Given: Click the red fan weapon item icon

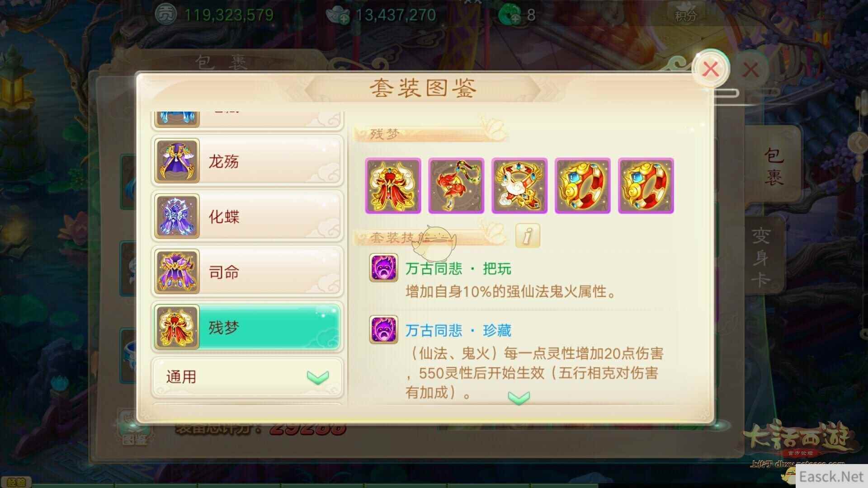Looking at the screenshot, I should point(456,186).
